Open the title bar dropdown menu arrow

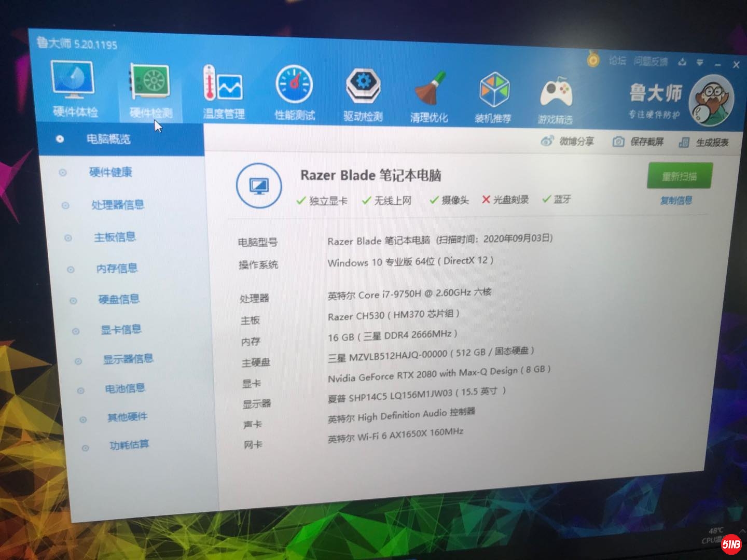coord(700,63)
